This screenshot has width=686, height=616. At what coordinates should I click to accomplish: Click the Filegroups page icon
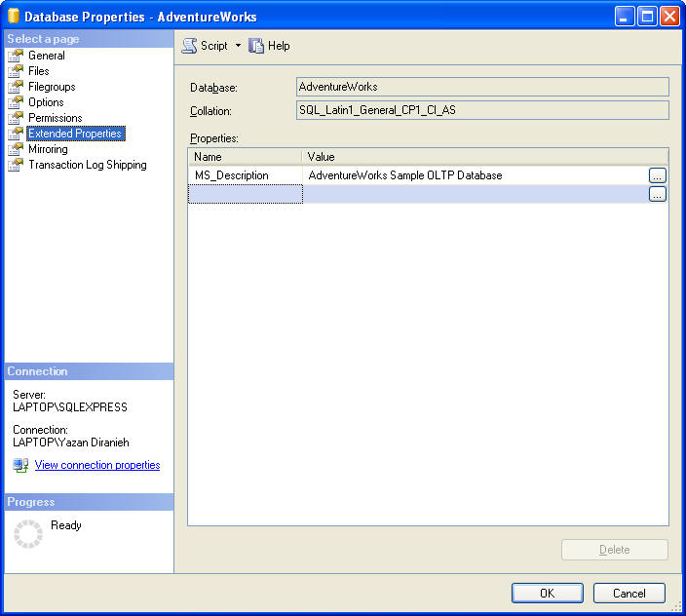(15, 87)
